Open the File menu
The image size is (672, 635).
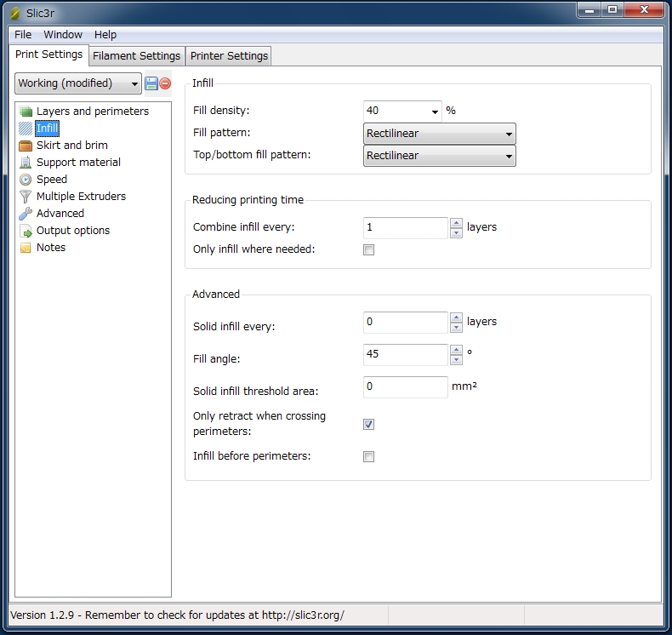pos(23,35)
